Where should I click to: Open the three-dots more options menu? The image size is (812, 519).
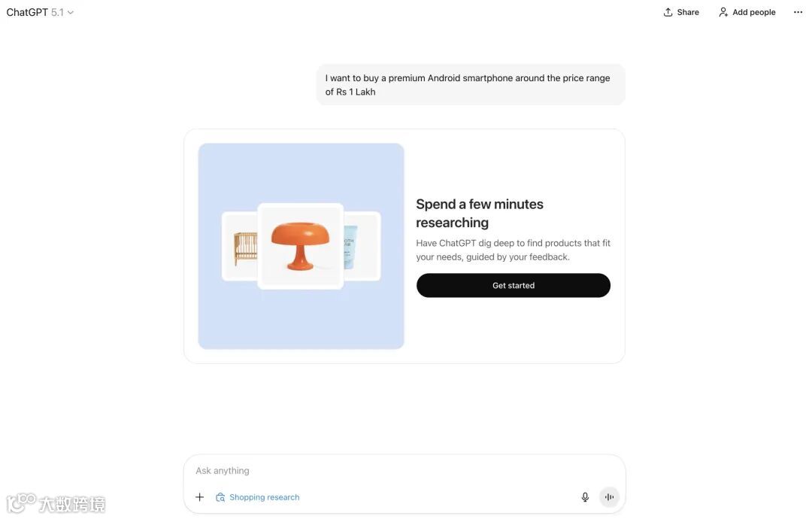pos(798,12)
